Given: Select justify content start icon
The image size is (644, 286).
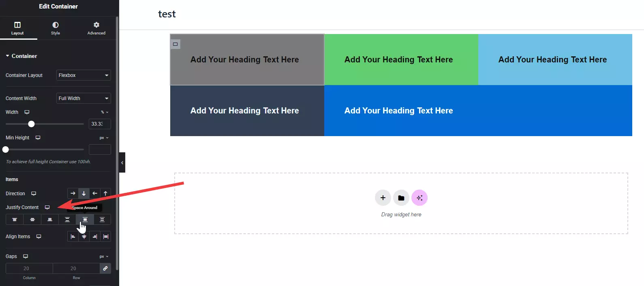Looking at the screenshot, I should click(15, 220).
